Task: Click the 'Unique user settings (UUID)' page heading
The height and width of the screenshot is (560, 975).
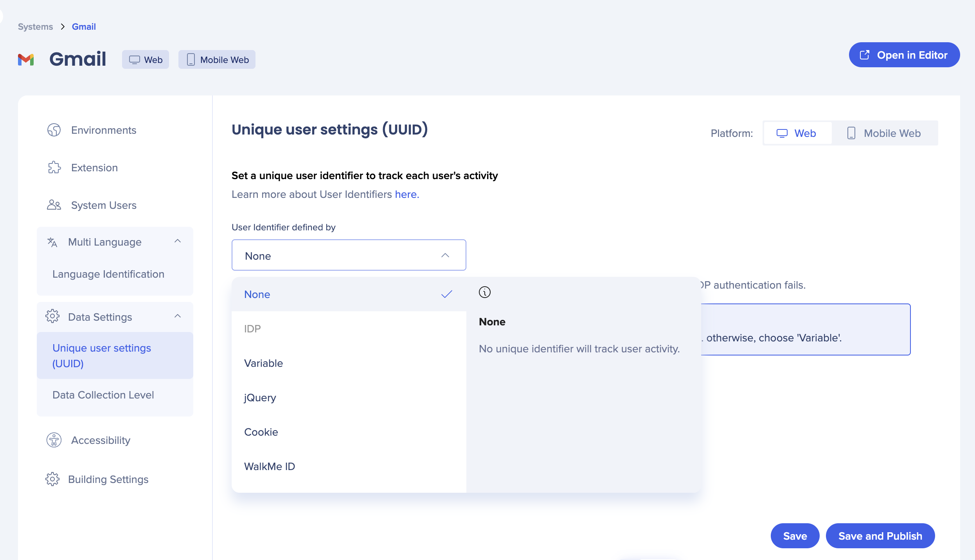Action: (330, 129)
